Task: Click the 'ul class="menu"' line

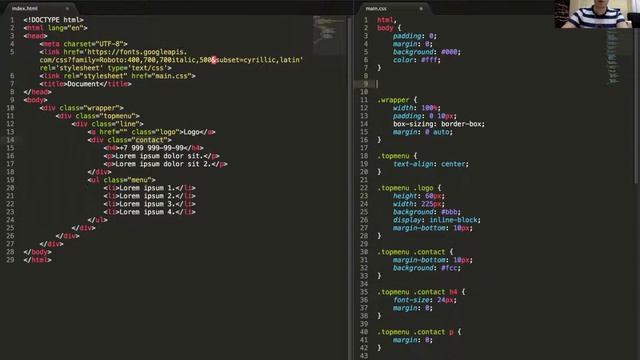Action: tap(122, 180)
